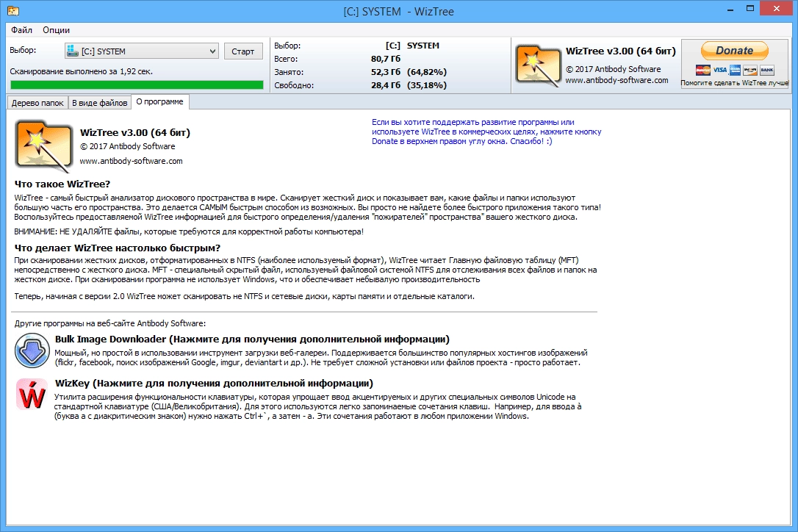The width and height of the screenshot is (798, 532).
Task: Switch to В виде файлов tab
Action: 99,103
